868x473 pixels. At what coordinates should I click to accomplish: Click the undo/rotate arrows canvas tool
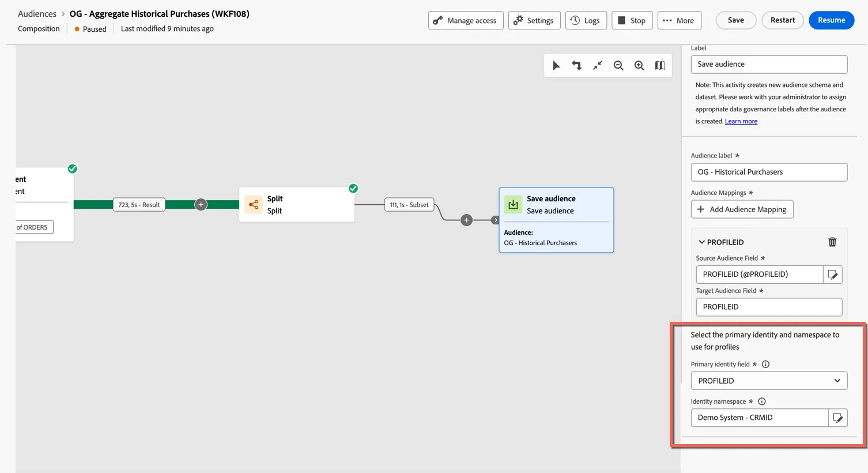click(577, 66)
